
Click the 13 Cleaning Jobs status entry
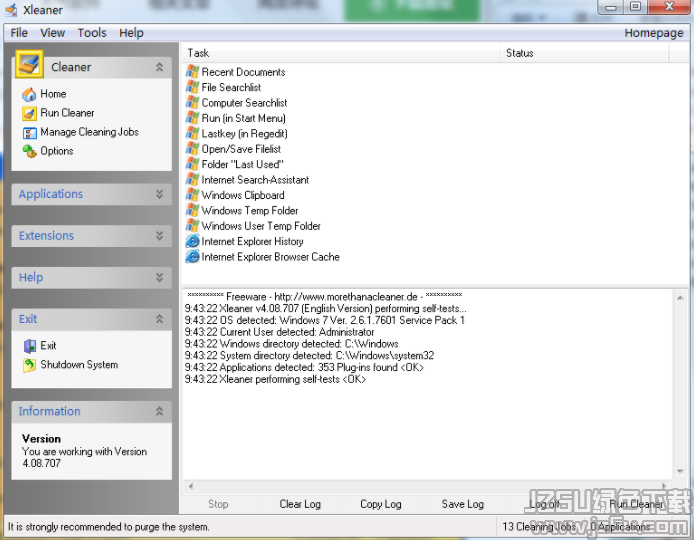[x=539, y=527]
